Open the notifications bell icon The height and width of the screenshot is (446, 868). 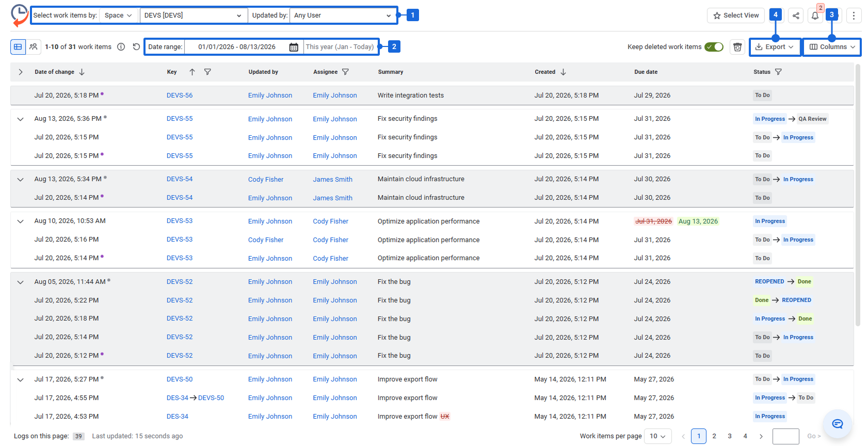click(x=815, y=15)
